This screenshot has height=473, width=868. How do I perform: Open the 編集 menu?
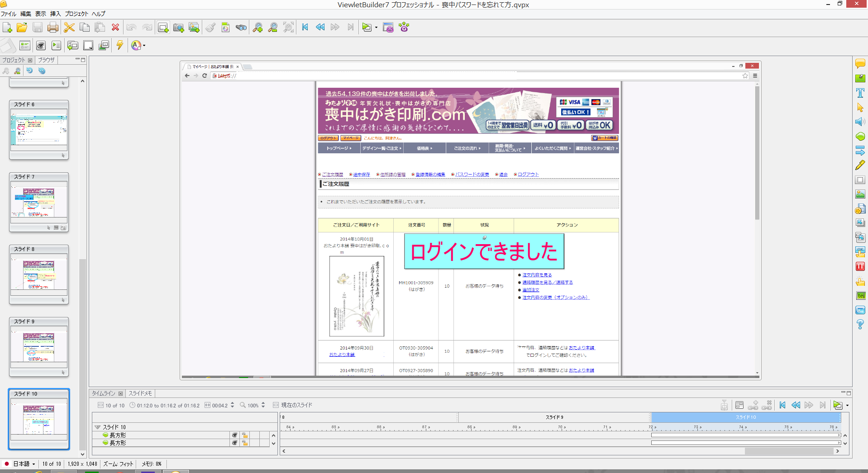tap(26, 14)
